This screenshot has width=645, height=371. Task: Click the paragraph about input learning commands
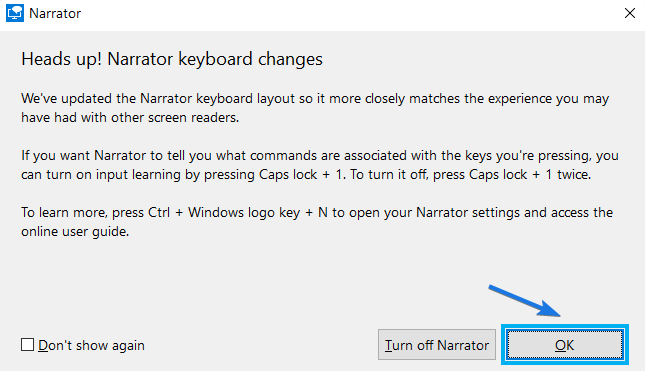coord(320,165)
